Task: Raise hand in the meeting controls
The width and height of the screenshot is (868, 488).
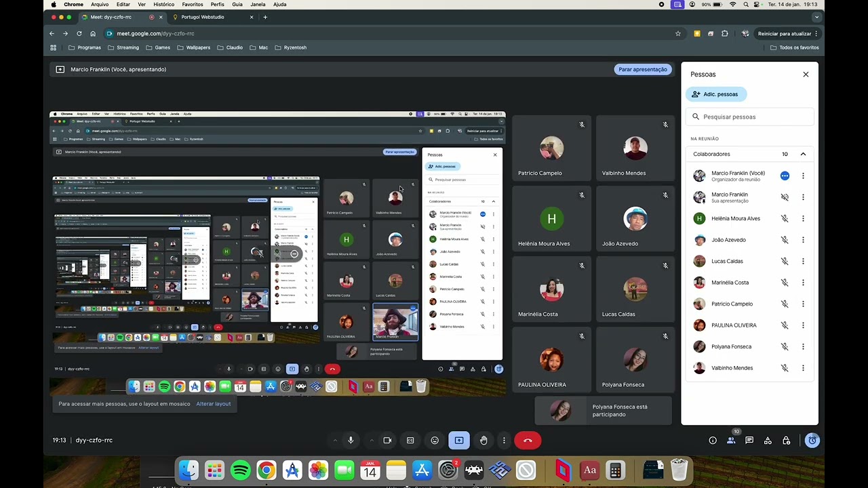Action: [484, 441]
